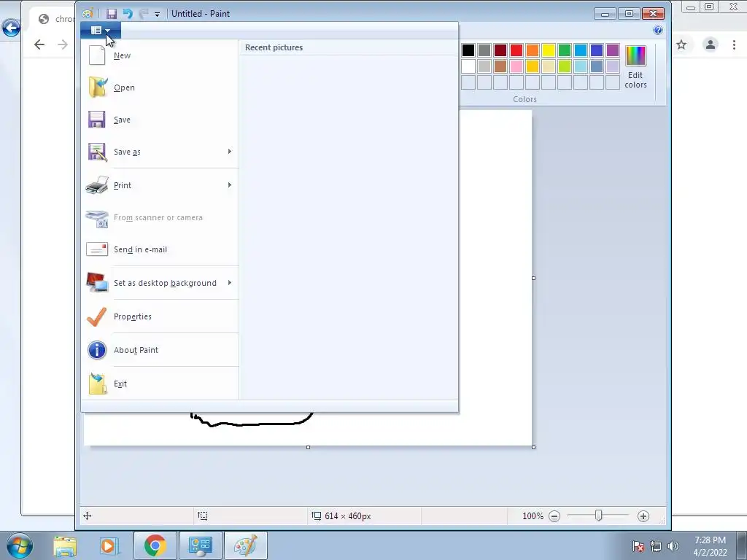Expand the Save as submenu arrow
Viewport: 747px width, 560px height.
(x=230, y=152)
